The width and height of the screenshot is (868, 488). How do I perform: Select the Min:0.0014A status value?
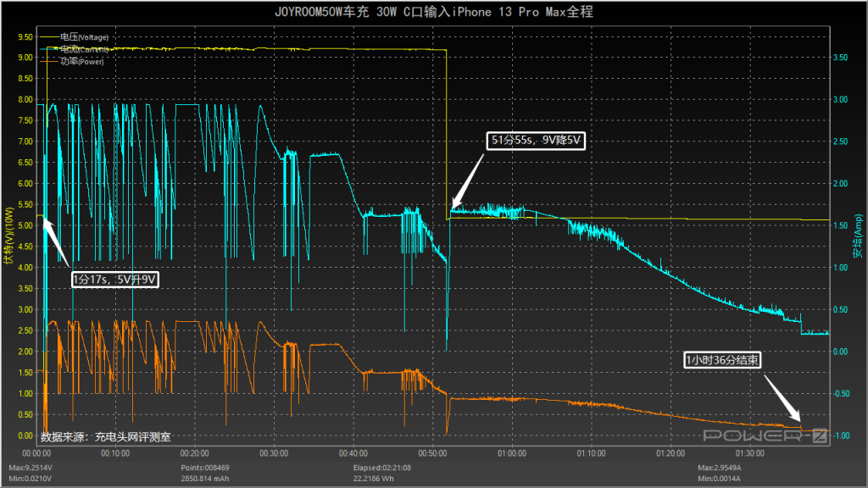[x=719, y=479]
